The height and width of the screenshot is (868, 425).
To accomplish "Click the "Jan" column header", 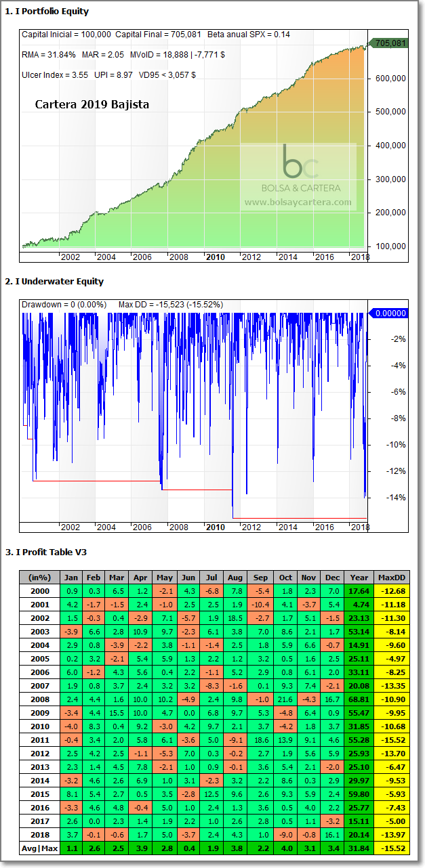I will tap(70, 578).
